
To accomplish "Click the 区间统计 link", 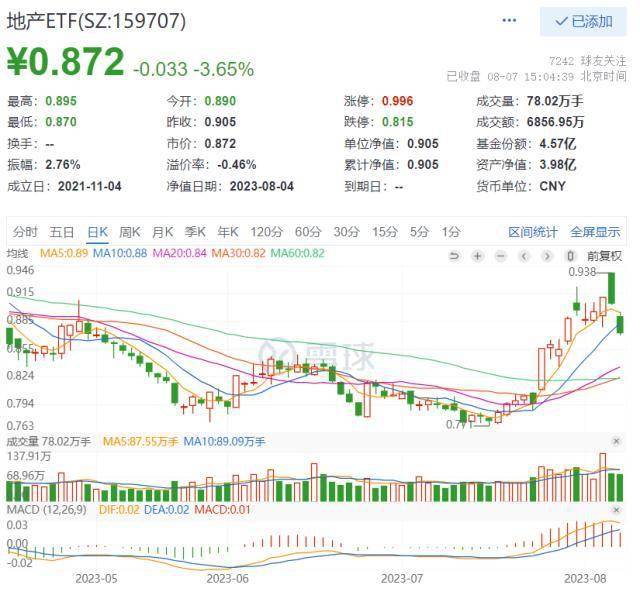I will [x=533, y=232].
